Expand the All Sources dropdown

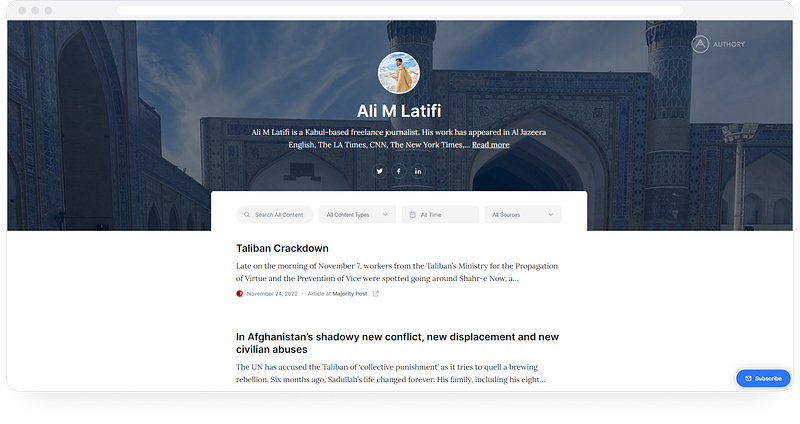pos(523,215)
